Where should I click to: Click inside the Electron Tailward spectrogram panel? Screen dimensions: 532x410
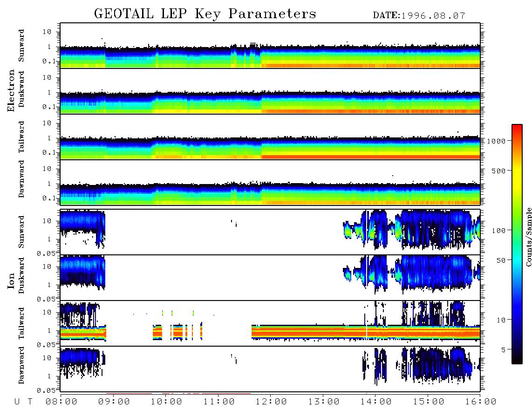coord(270,137)
